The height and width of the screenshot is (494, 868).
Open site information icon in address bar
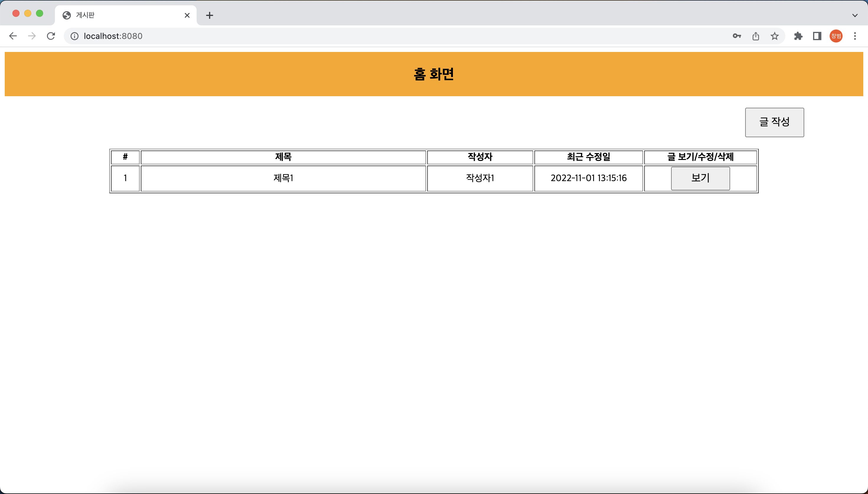[x=74, y=36]
